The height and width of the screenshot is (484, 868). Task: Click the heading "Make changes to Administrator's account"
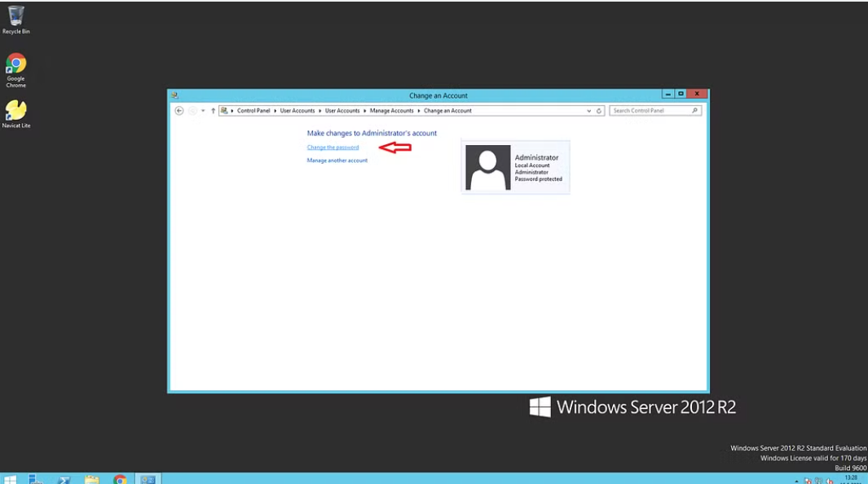point(372,134)
